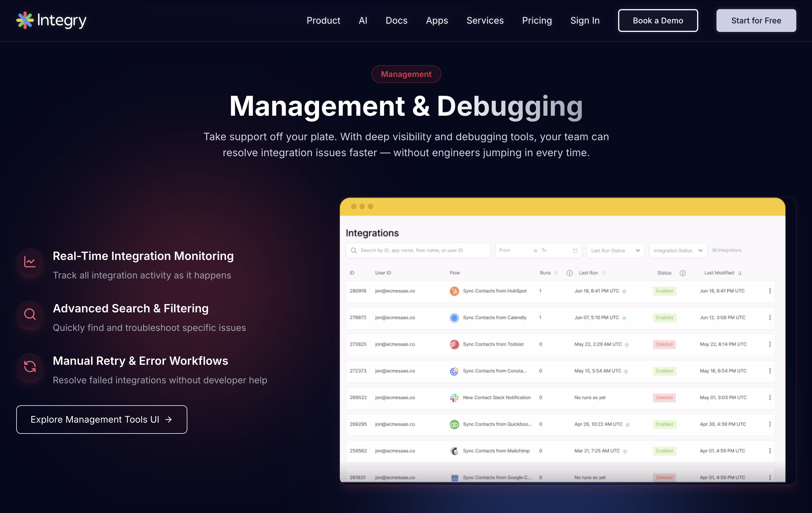Click 'Jun 07, 5:10 PM UTC' last run cell

(x=596, y=317)
